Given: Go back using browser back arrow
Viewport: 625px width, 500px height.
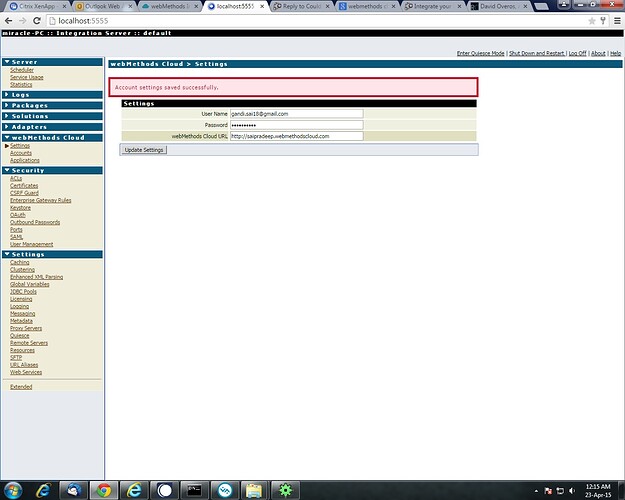Looking at the screenshot, I should pos(8,21).
